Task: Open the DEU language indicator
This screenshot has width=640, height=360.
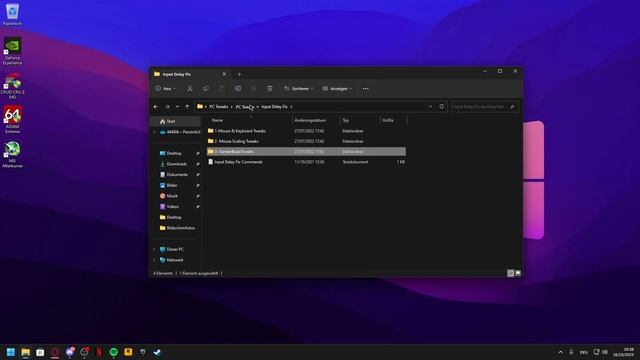Action: pos(584,352)
